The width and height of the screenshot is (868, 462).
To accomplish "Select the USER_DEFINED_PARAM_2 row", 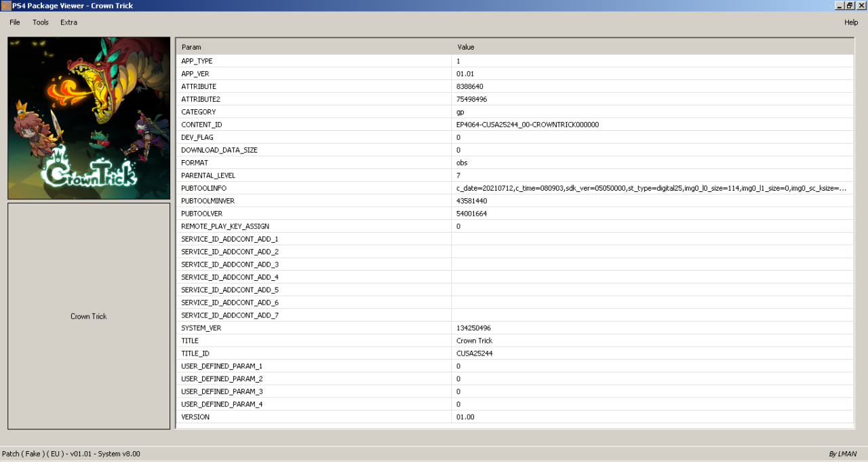I will coord(515,379).
